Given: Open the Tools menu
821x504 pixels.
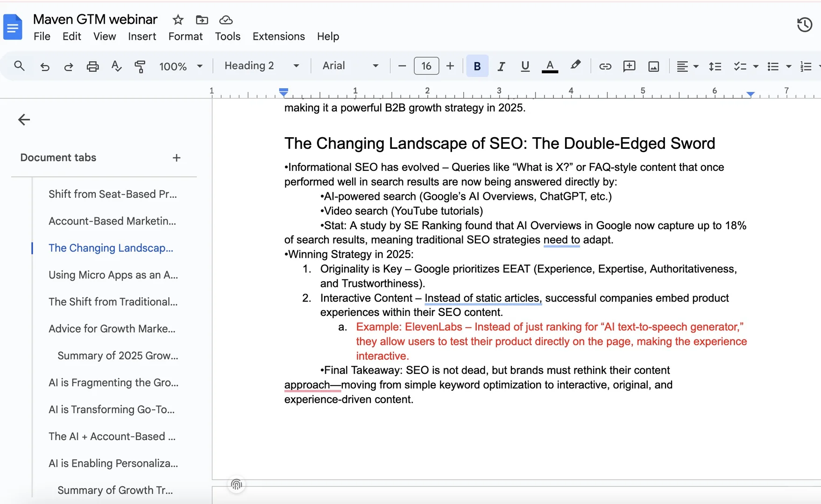Looking at the screenshot, I should (228, 36).
